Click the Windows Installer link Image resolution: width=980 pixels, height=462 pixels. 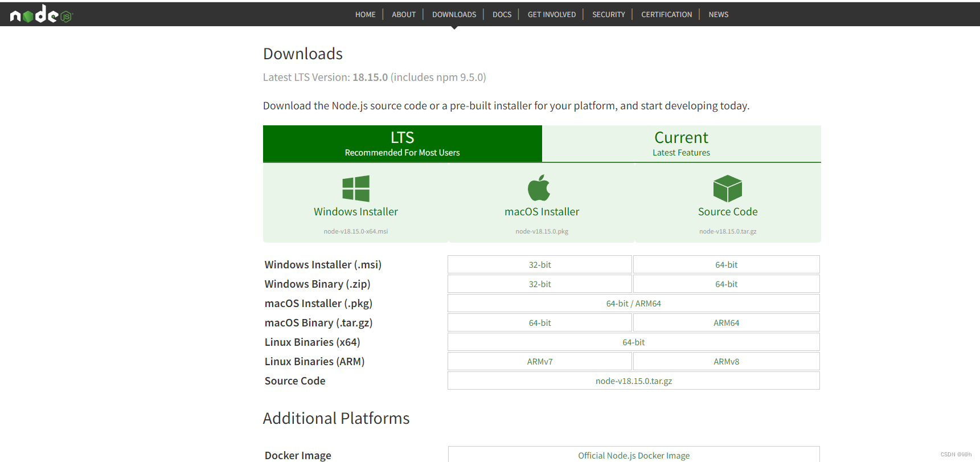pyautogui.click(x=356, y=211)
